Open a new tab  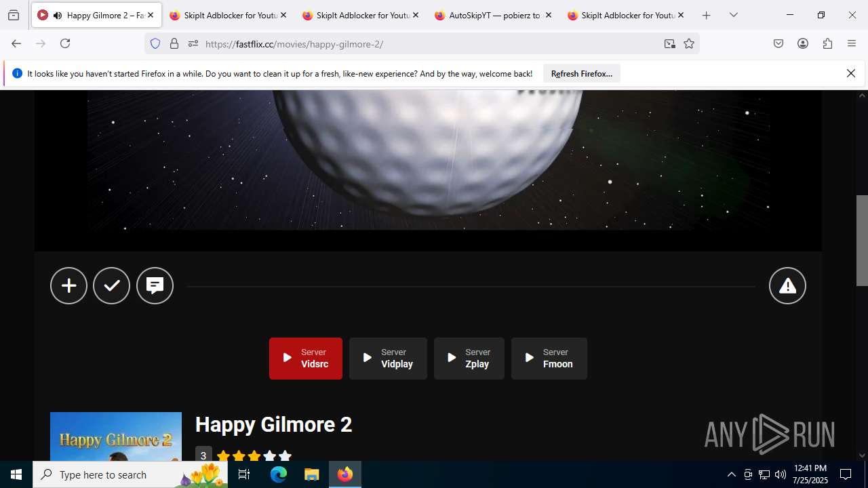click(707, 15)
